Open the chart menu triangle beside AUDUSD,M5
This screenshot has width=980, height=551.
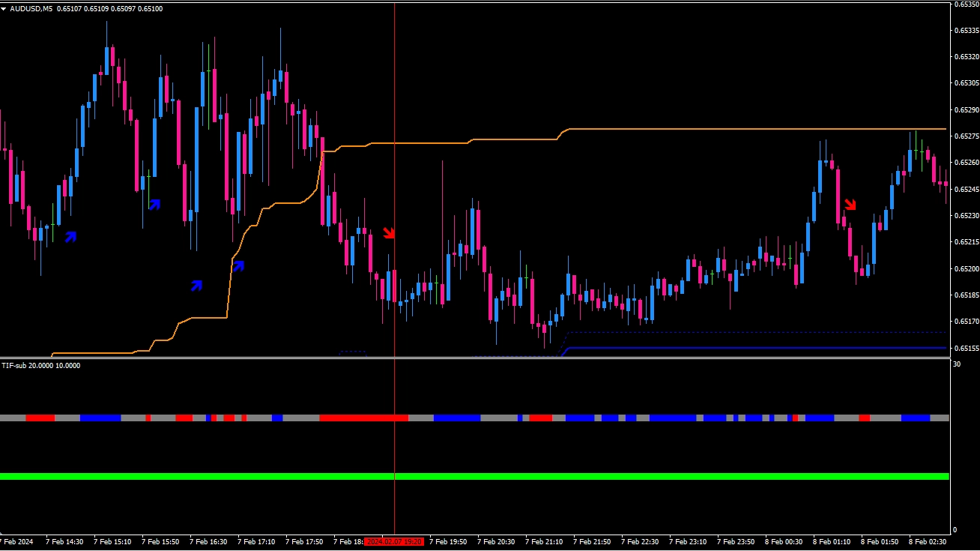coord(4,8)
